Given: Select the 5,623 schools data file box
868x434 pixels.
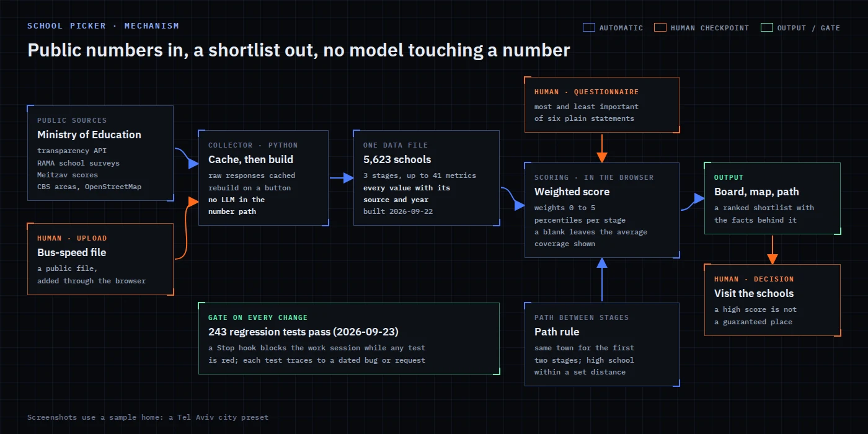Looking at the screenshot, I should 427,178.
